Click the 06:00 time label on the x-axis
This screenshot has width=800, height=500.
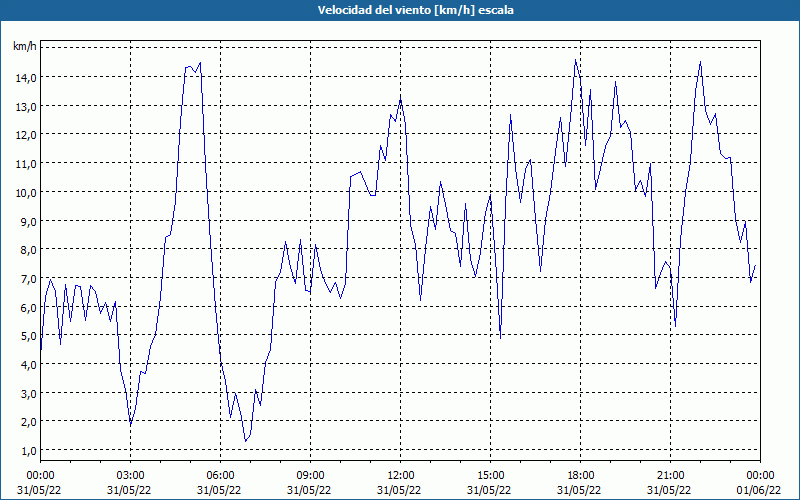220,476
